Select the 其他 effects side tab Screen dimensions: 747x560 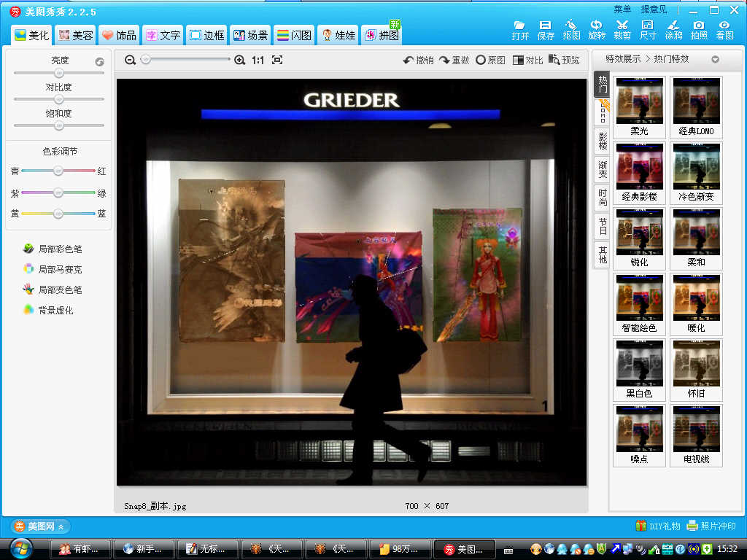click(603, 254)
